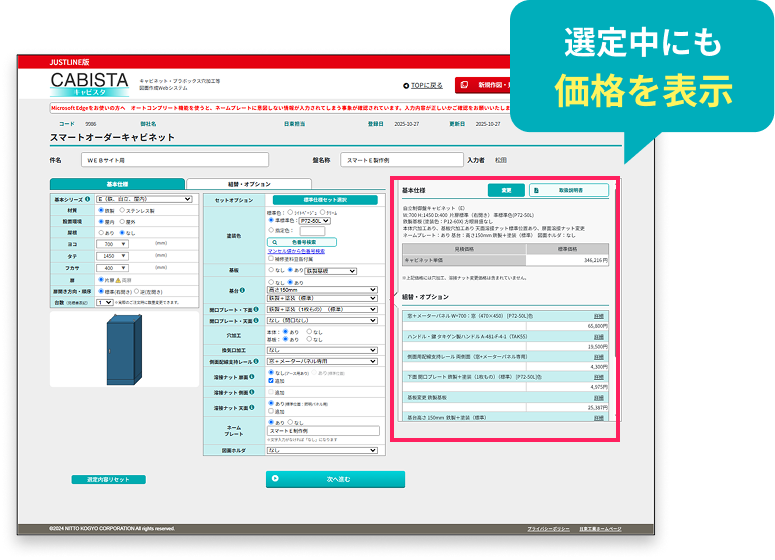Open 詳細 link for 窓+メーターパネル row
The image size is (775, 560).
click(599, 316)
